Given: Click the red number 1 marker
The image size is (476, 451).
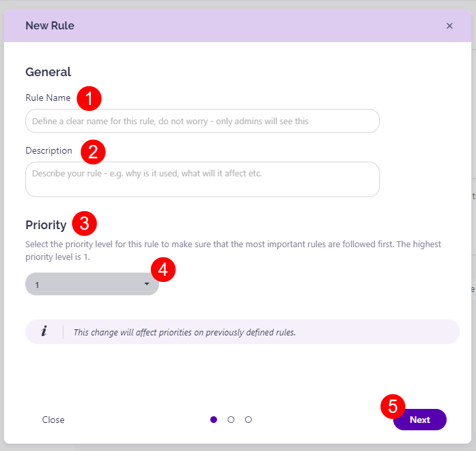Looking at the screenshot, I should click(x=88, y=99).
